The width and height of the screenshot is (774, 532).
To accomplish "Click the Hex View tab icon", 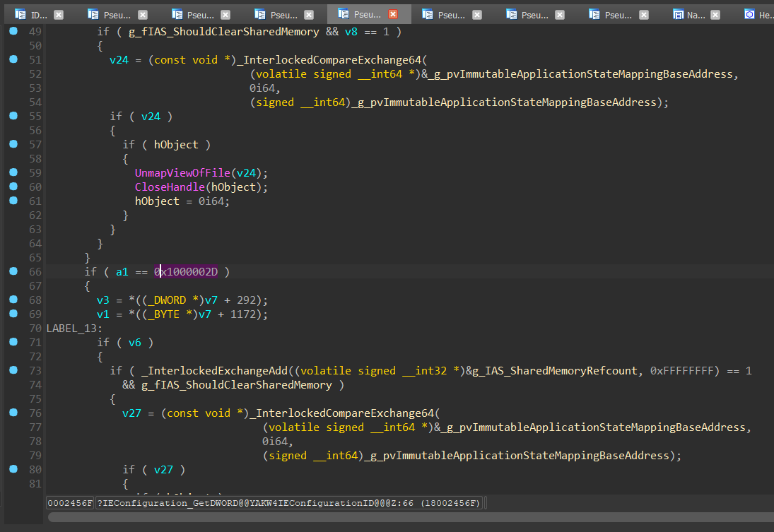I will click(x=749, y=14).
